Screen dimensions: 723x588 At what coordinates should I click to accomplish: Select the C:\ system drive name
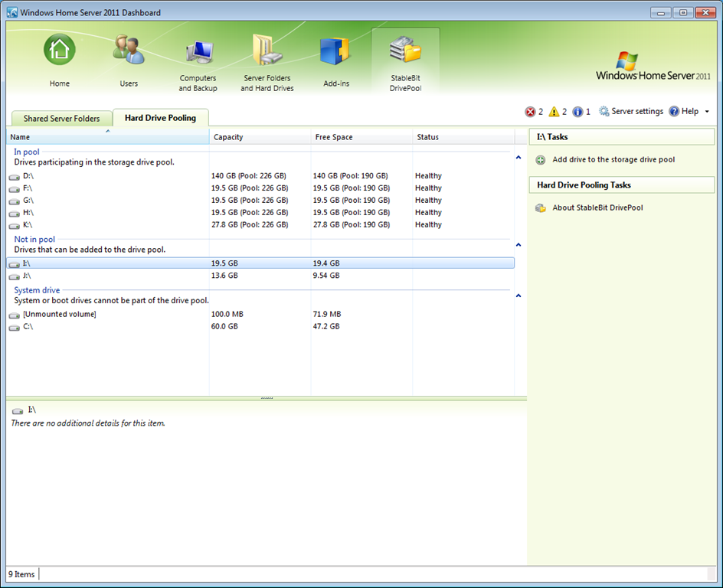click(x=28, y=326)
